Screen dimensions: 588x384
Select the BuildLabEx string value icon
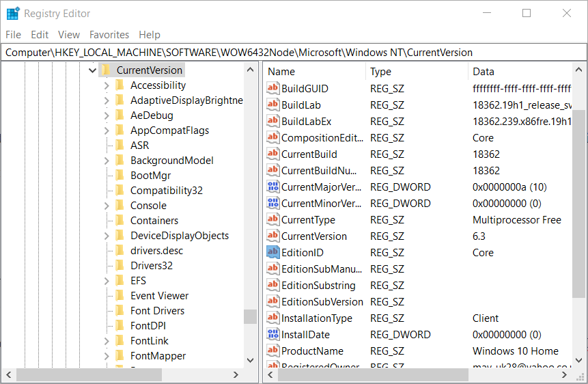(x=273, y=121)
